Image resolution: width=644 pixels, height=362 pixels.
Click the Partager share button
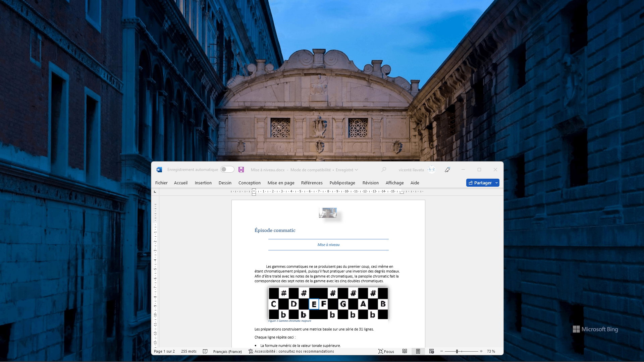pyautogui.click(x=480, y=183)
